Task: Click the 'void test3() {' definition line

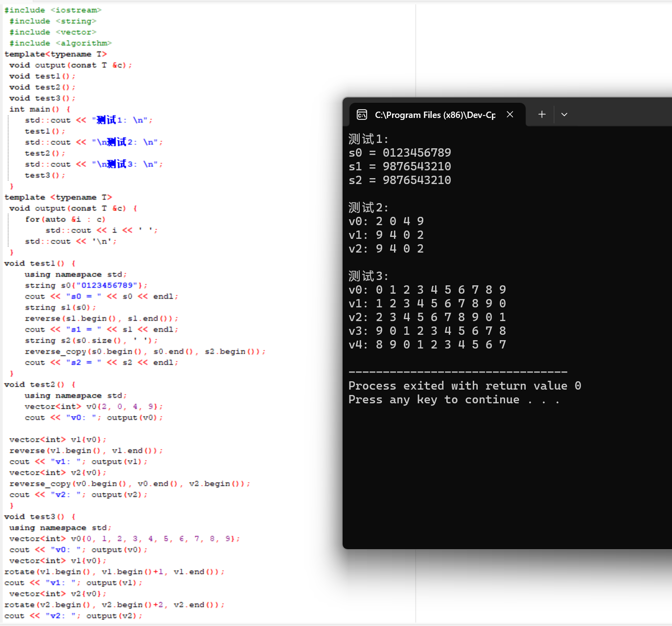Action: (x=40, y=517)
